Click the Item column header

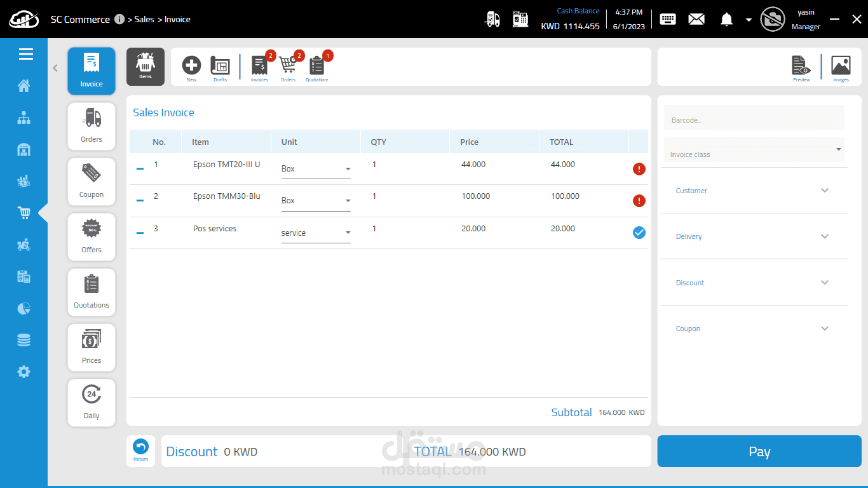click(226, 142)
